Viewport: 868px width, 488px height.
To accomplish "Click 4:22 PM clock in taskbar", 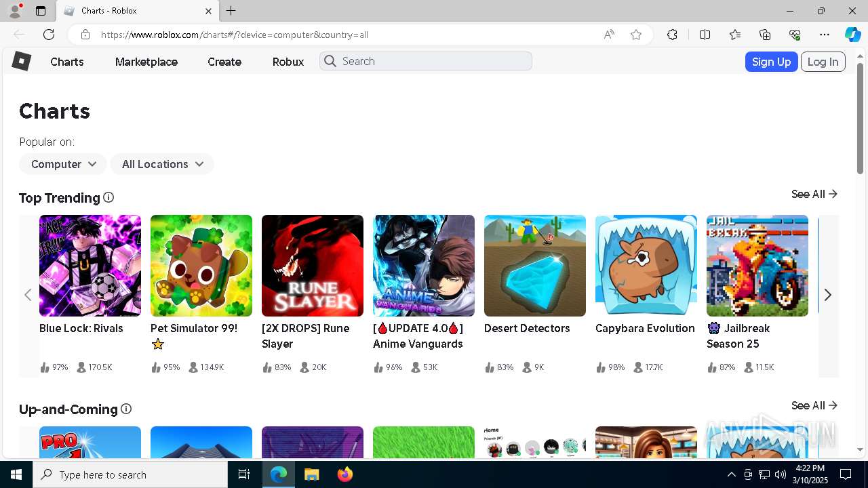I will 810,468.
